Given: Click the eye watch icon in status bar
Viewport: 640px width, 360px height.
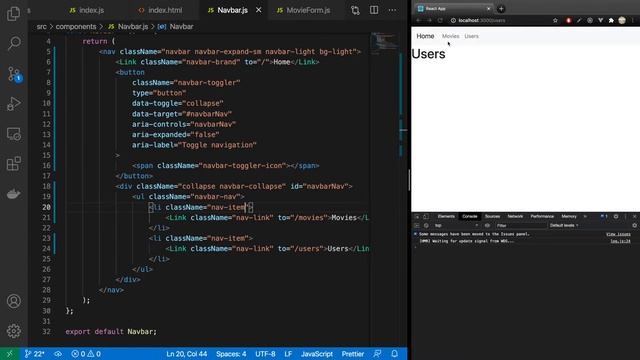Looking at the screenshot, I should click(58, 354).
